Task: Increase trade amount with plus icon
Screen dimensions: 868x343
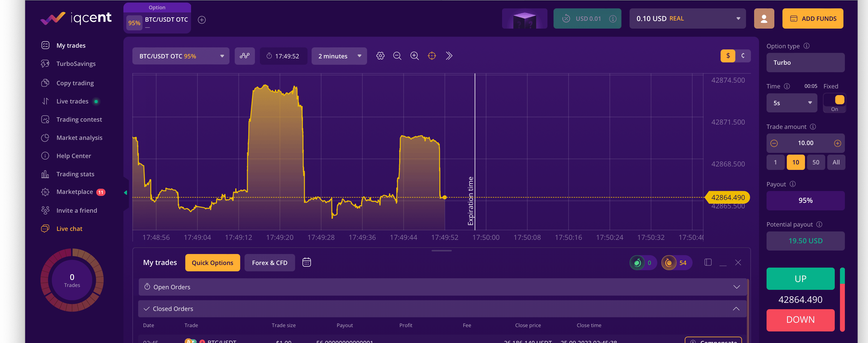Action: (837, 143)
